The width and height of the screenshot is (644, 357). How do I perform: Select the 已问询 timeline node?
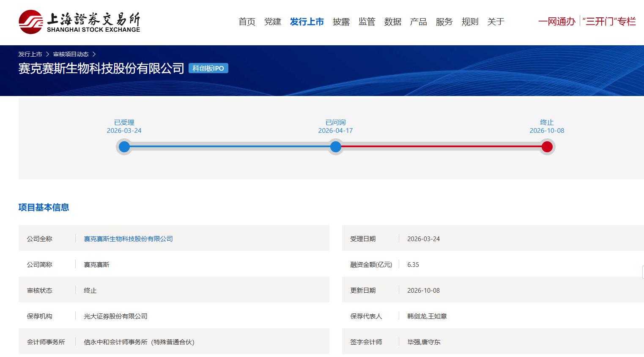(x=336, y=147)
